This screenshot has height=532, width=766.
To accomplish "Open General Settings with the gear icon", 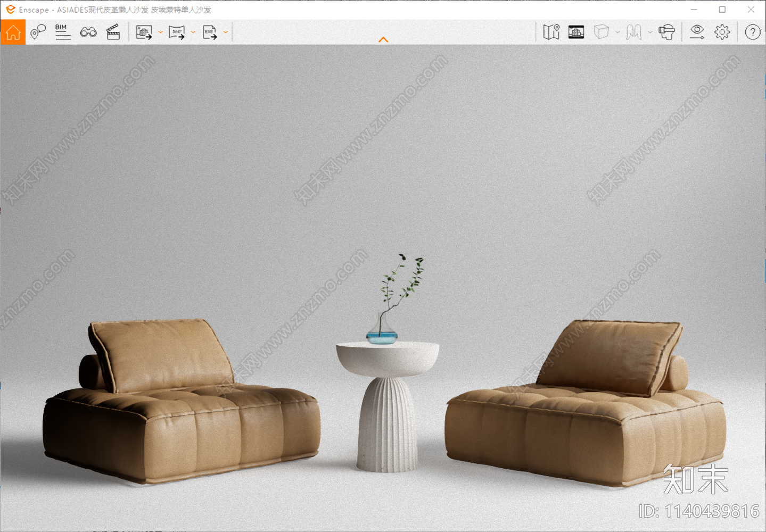I will click(722, 32).
